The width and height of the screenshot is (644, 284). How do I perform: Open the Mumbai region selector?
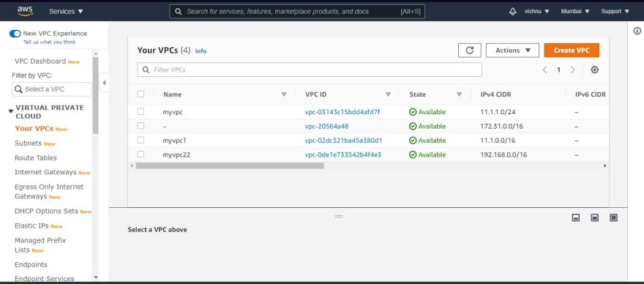575,12
